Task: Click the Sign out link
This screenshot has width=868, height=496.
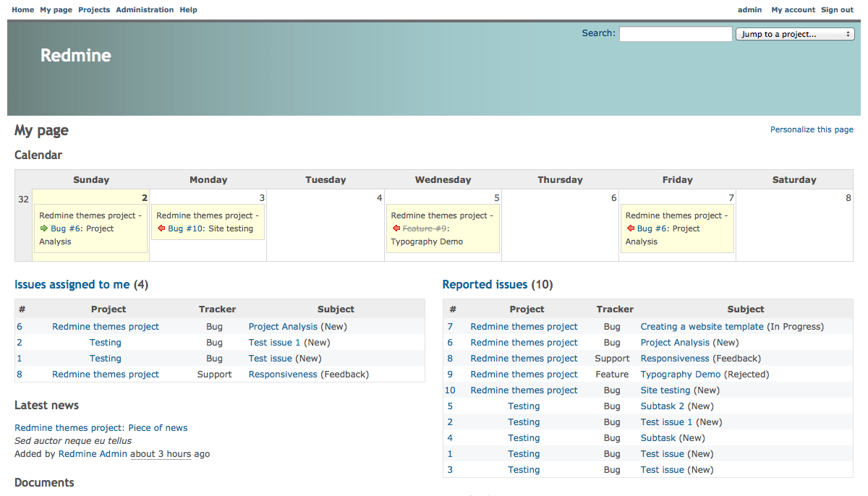Action: coord(837,10)
